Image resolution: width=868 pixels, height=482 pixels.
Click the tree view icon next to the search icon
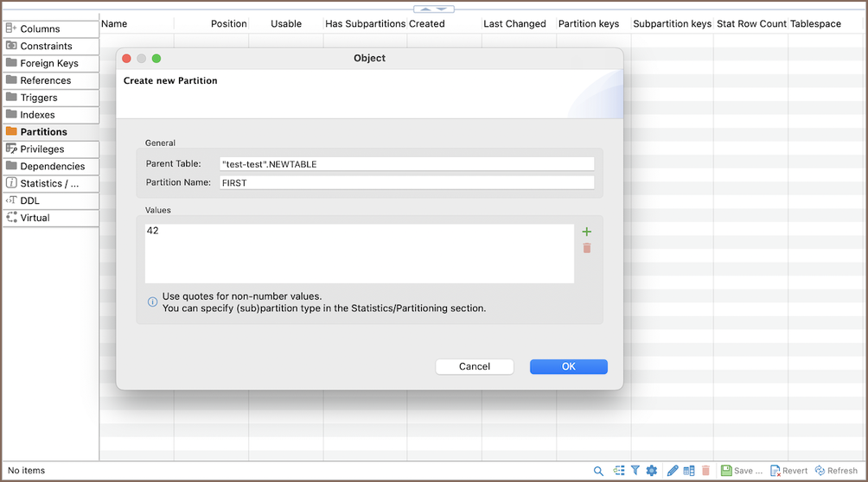(619, 471)
